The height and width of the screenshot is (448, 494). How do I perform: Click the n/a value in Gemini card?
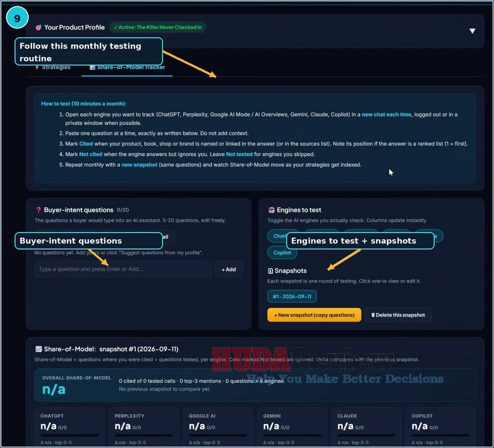pyautogui.click(x=271, y=427)
